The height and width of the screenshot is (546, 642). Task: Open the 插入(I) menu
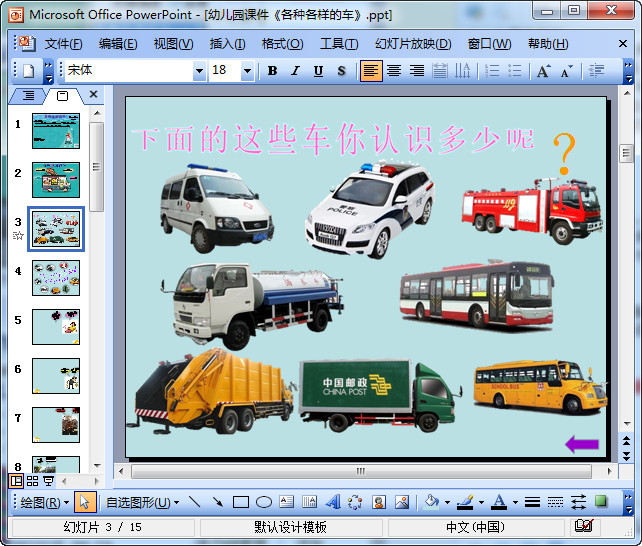click(x=228, y=43)
